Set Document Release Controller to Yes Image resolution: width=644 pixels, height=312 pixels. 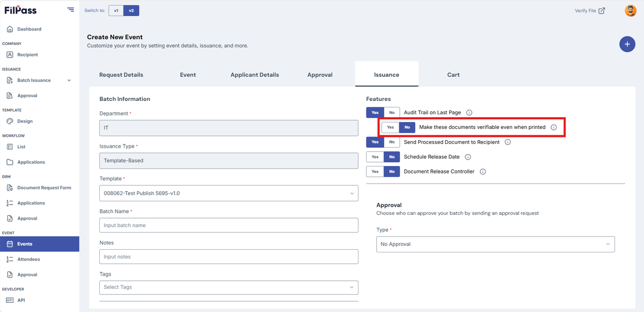click(x=375, y=172)
